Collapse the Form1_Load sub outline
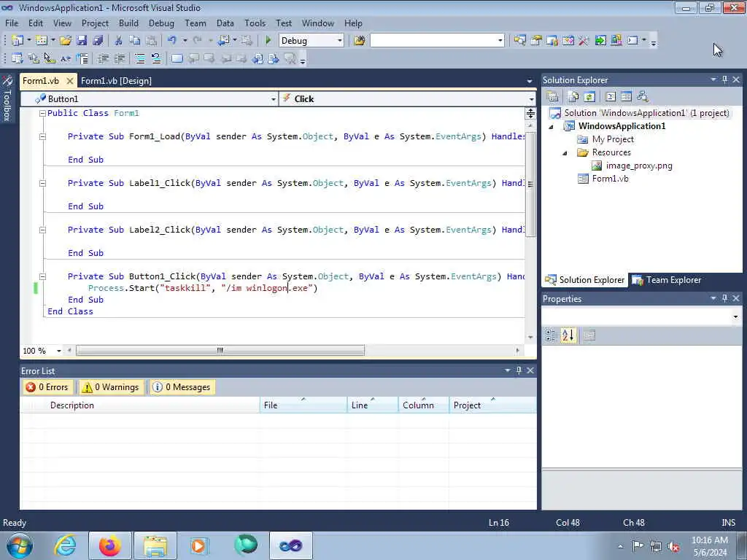 (42, 136)
